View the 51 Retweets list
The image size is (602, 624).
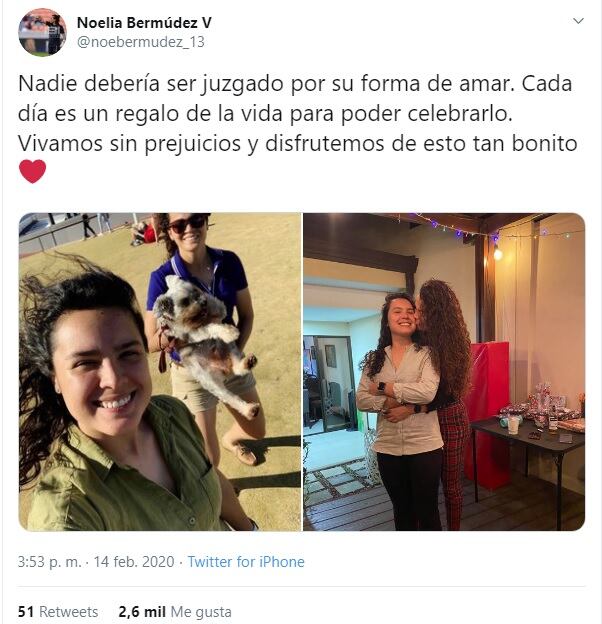pyautogui.click(x=58, y=612)
